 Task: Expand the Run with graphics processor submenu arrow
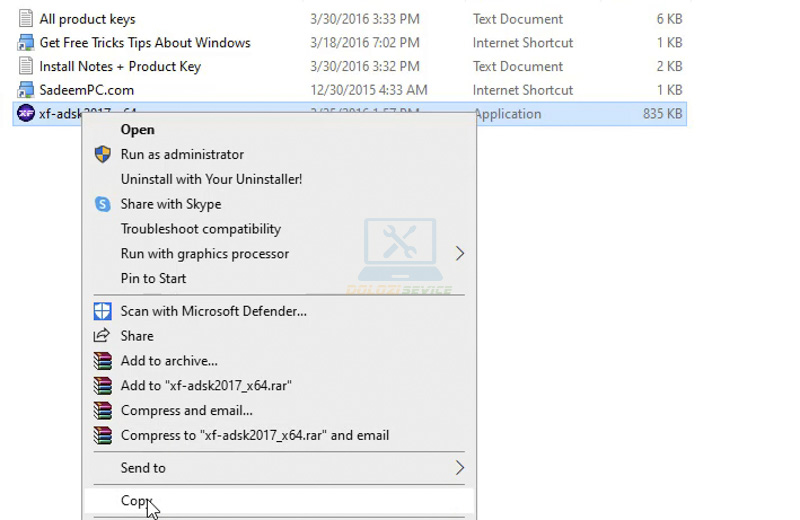[460, 254]
